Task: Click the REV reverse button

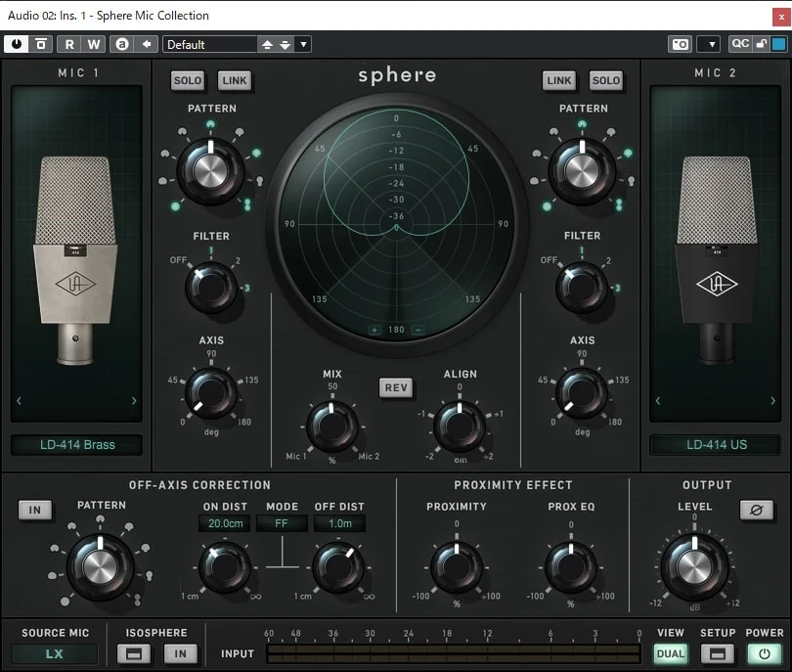Action: 396,387
